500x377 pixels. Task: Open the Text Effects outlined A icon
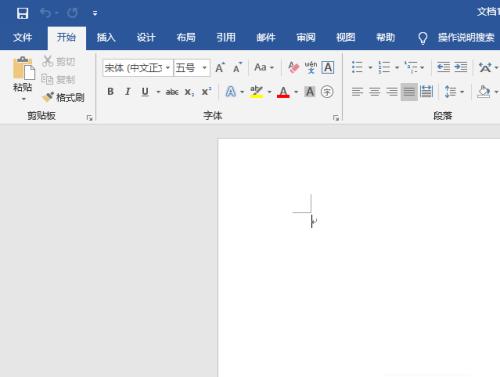pyautogui.click(x=231, y=92)
